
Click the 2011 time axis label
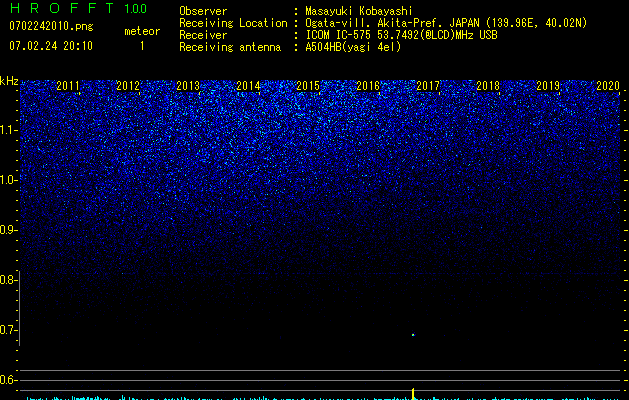pos(68,86)
